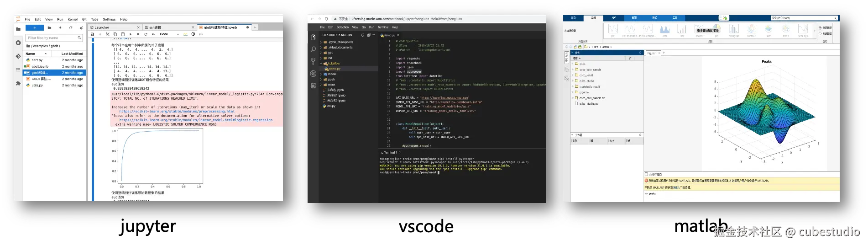Screen dimensions: 868x246
Task: Select the bar chart plot icon in MATLAB
Action: coord(682,30)
